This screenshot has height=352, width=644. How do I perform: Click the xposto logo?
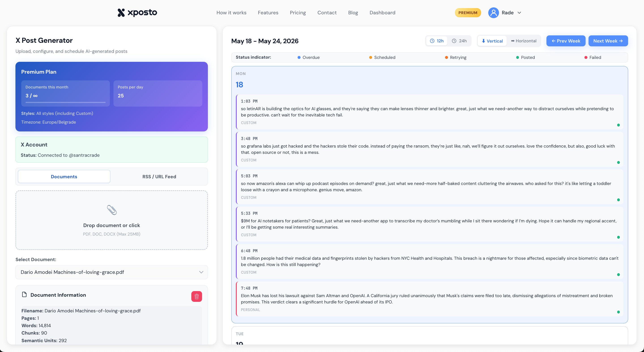click(137, 13)
